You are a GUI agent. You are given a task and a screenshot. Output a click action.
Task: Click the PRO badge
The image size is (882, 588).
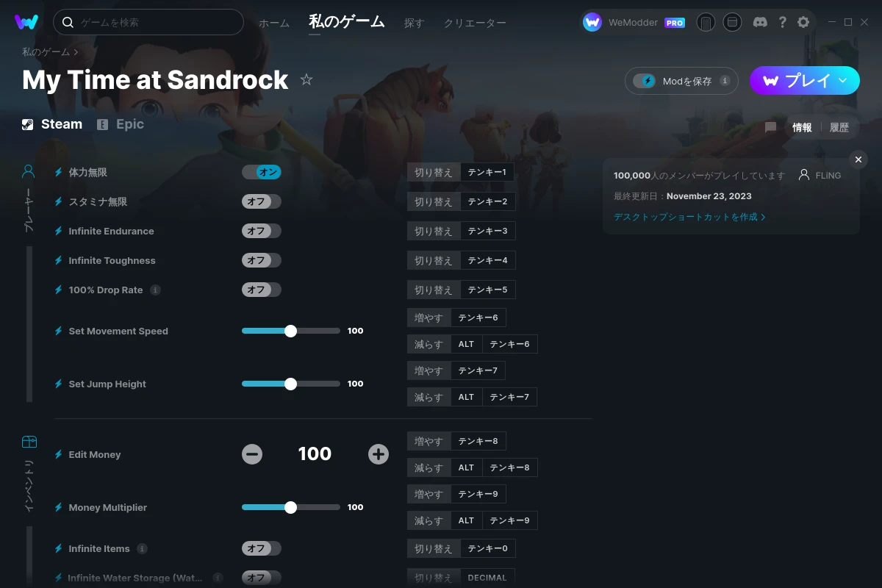675,23
